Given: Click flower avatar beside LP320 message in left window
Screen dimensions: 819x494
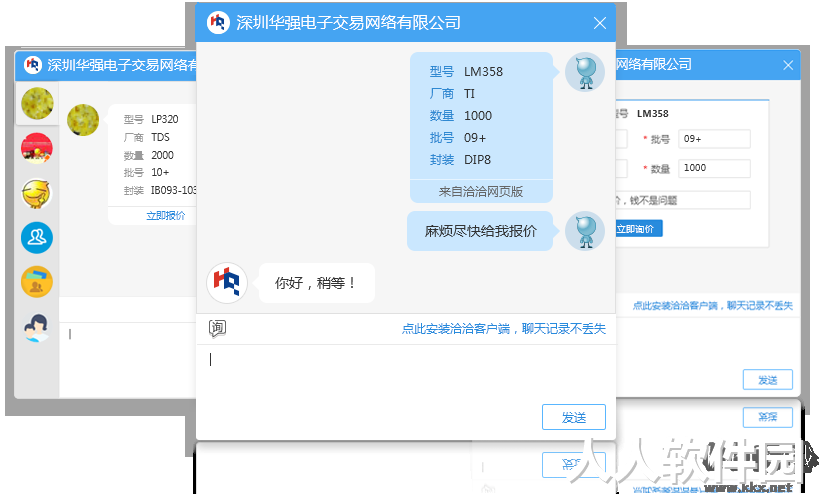Looking at the screenshot, I should pyautogui.click(x=83, y=120).
